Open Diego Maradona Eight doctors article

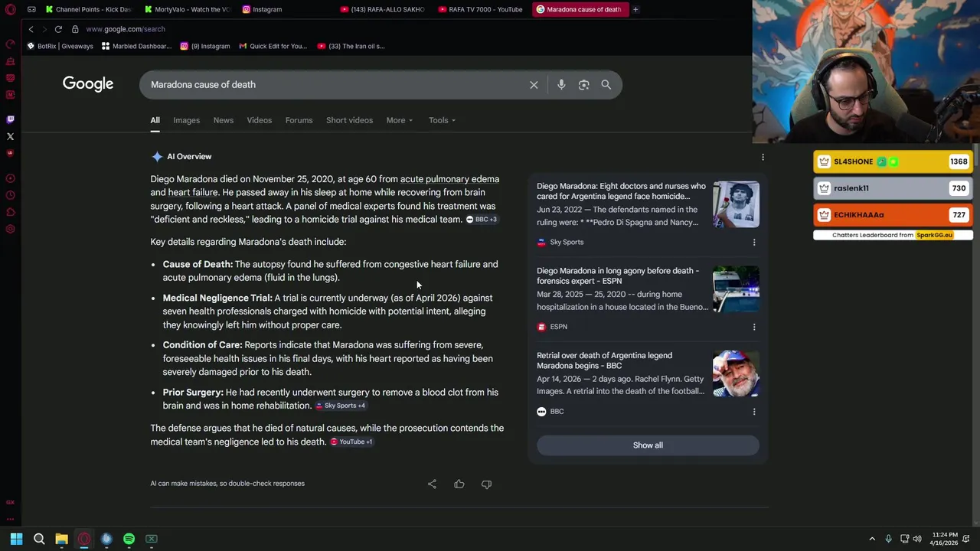pyautogui.click(x=621, y=191)
